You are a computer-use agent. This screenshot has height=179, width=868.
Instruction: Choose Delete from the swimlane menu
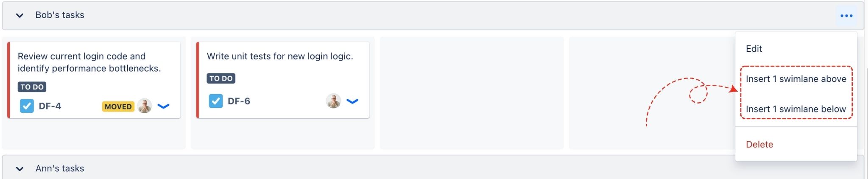pos(759,144)
